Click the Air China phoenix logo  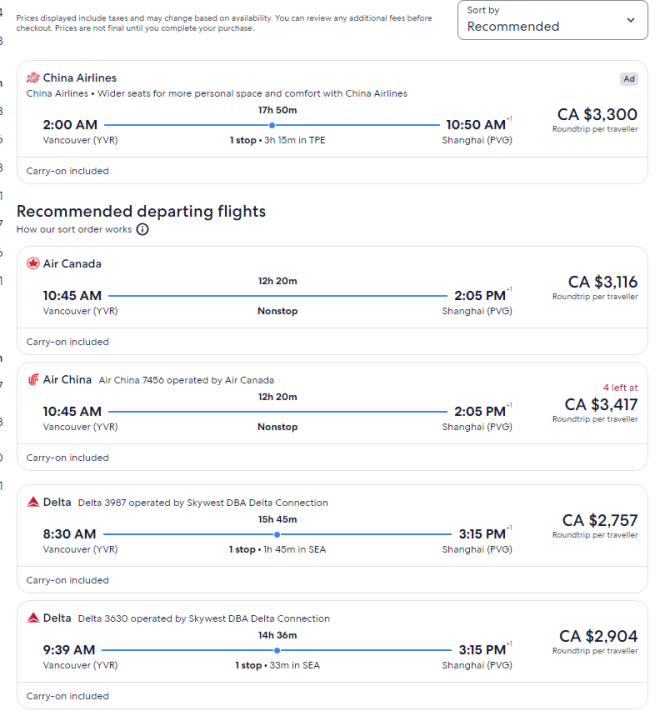coord(33,380)
